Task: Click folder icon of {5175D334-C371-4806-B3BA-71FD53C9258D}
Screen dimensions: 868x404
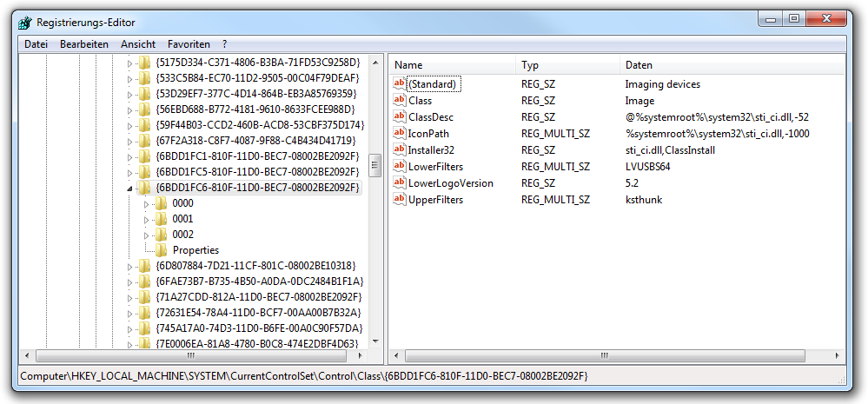Action: [144, 62]
